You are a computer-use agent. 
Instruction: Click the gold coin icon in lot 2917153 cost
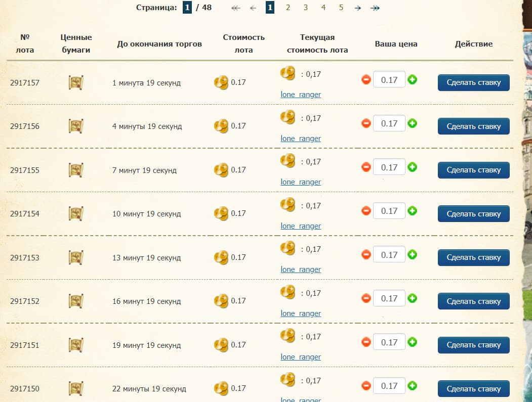221,257
